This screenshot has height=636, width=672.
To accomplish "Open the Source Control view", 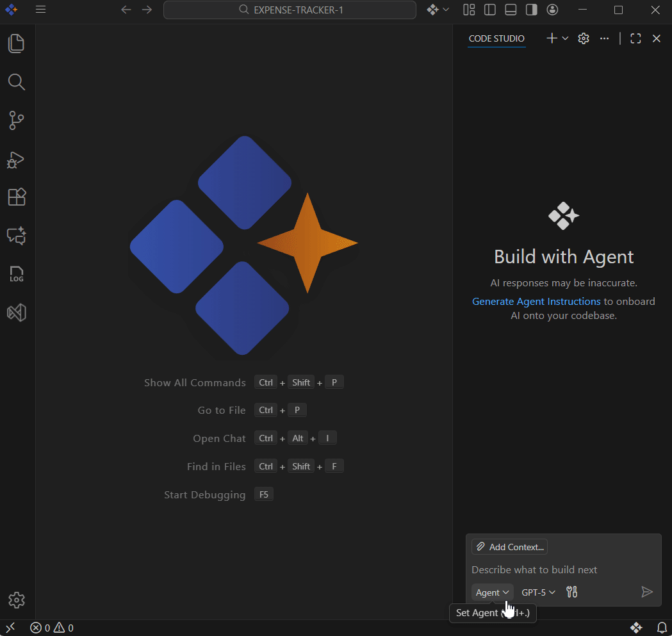I will (16, 120).
